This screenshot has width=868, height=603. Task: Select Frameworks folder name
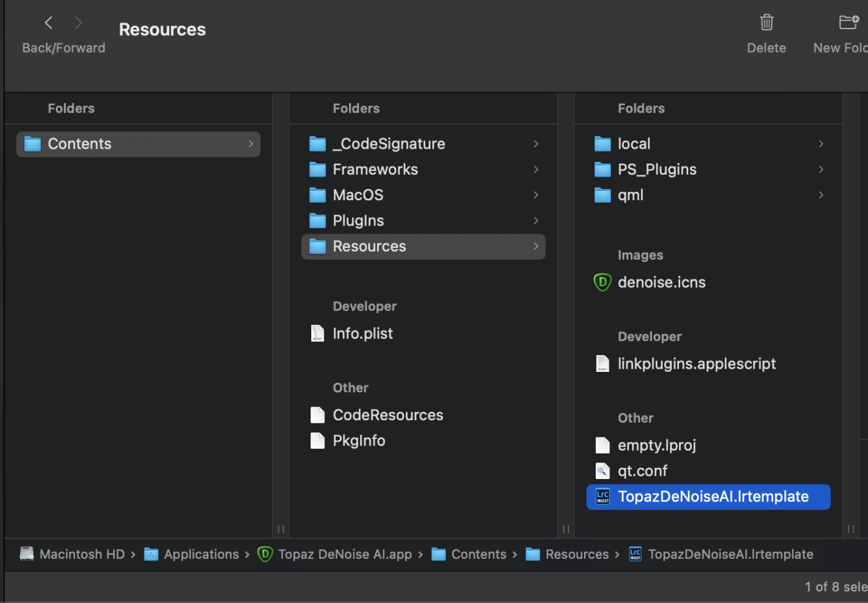click(x=375, y=169)
